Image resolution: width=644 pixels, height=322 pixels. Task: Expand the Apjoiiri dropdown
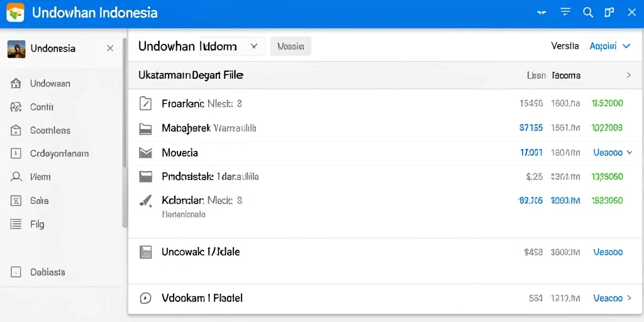point(609,46)
